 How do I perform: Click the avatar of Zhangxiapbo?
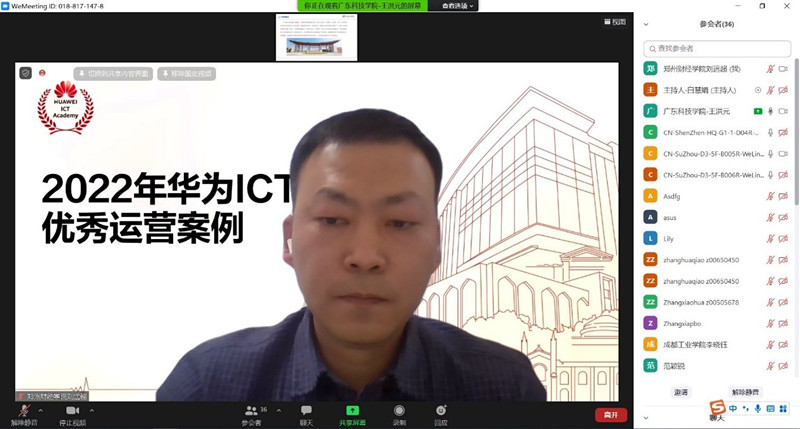click(x=650, y=323)
